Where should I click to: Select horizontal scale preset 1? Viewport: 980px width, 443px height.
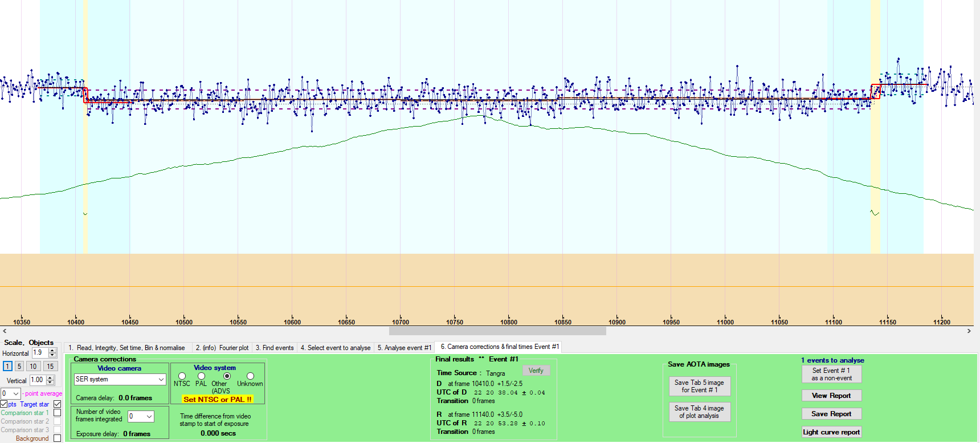7,367
